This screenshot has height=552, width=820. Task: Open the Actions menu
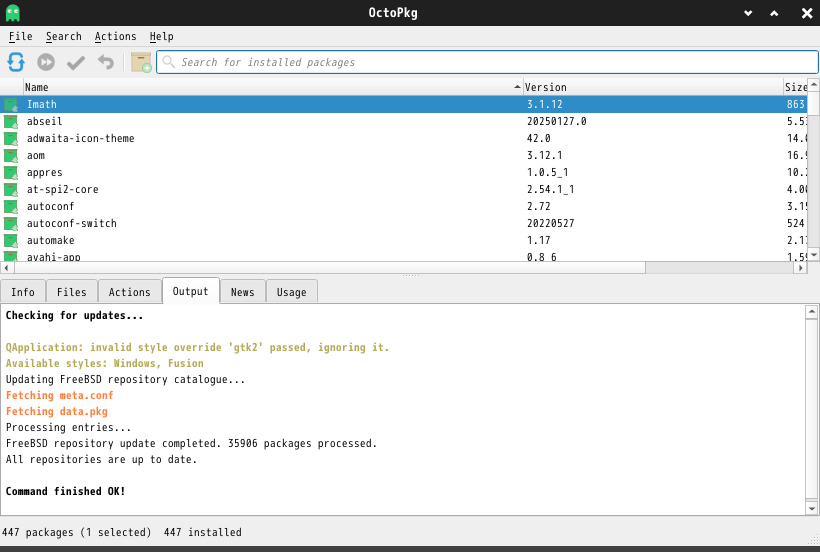click(115, 36)
